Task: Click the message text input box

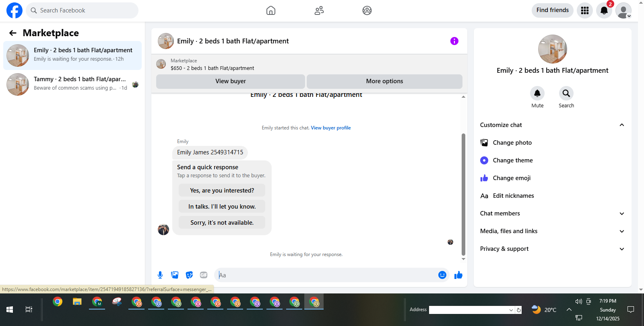Action: 326,275
